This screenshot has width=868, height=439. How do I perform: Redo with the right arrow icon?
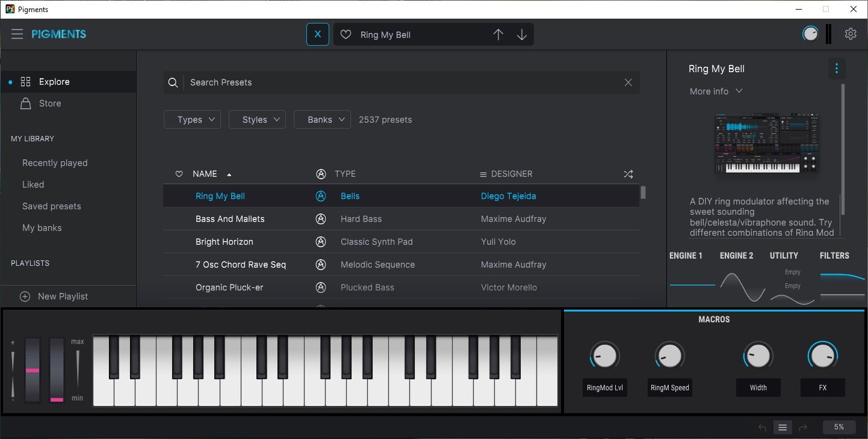coord(803,428)
